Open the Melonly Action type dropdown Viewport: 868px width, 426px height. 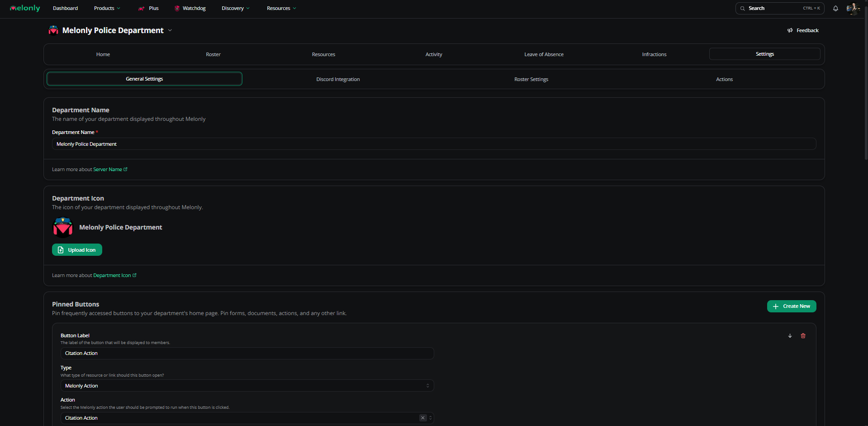coord(247,385)
